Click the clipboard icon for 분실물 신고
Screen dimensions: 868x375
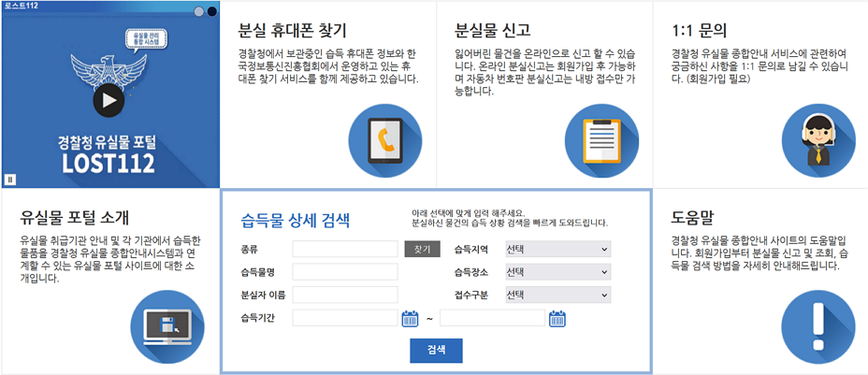(601, 140)
